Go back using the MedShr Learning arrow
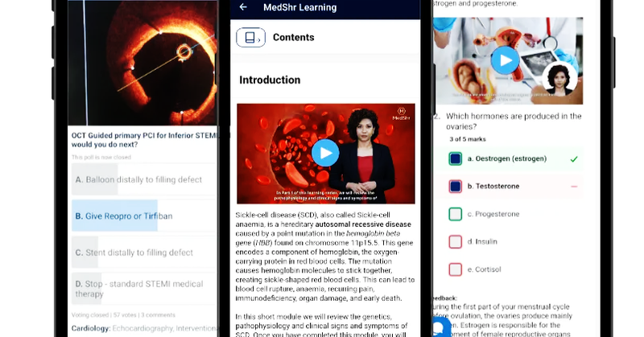Viewport: 644px width, 337px height. coord(243,7)
